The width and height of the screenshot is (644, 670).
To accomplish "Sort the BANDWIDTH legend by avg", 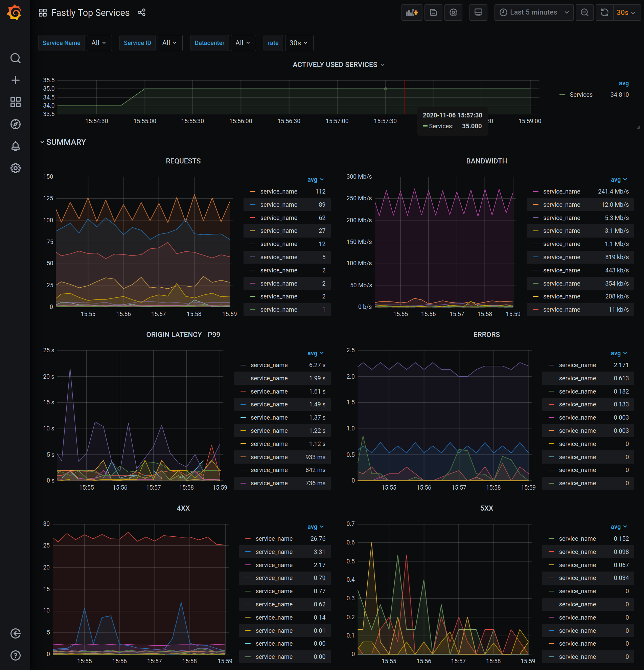I will click(619, 179).
